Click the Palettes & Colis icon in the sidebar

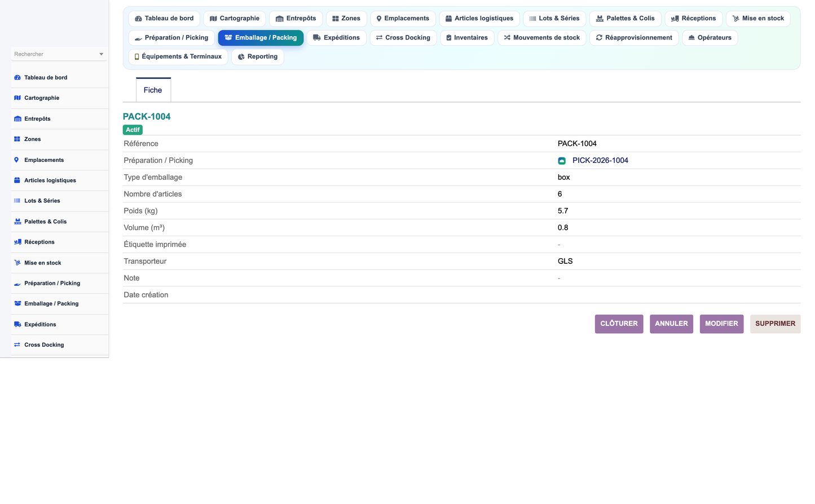[17, 222]
